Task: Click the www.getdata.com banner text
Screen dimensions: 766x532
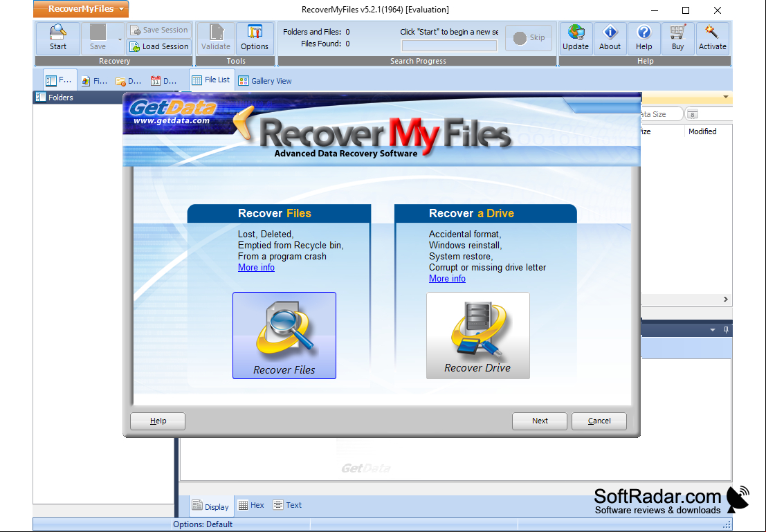Action: (171, 121)
